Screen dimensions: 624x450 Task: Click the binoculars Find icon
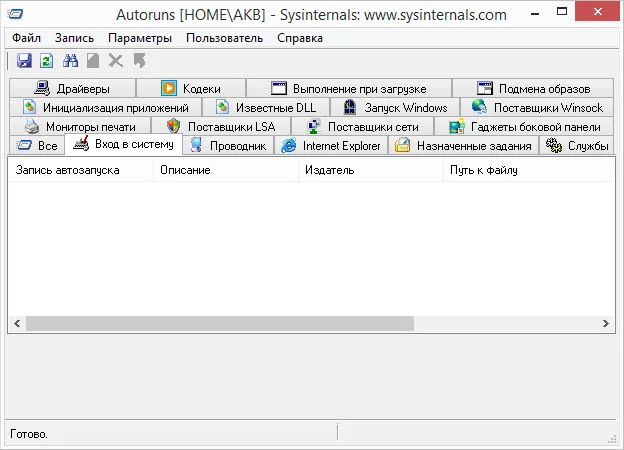click(70, 61)
